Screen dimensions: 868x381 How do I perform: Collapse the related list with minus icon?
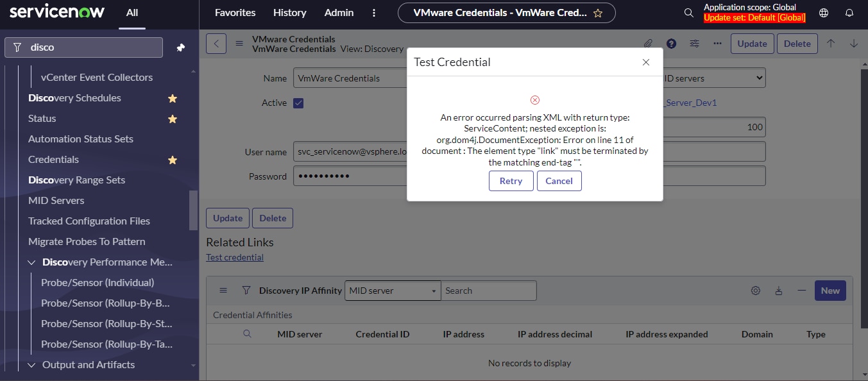(801, 291)
